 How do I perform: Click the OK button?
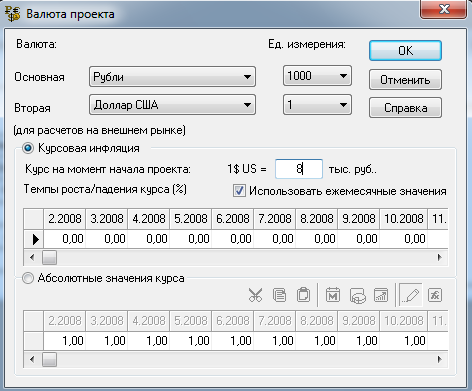pyautogui.click(x=405, y=51)
